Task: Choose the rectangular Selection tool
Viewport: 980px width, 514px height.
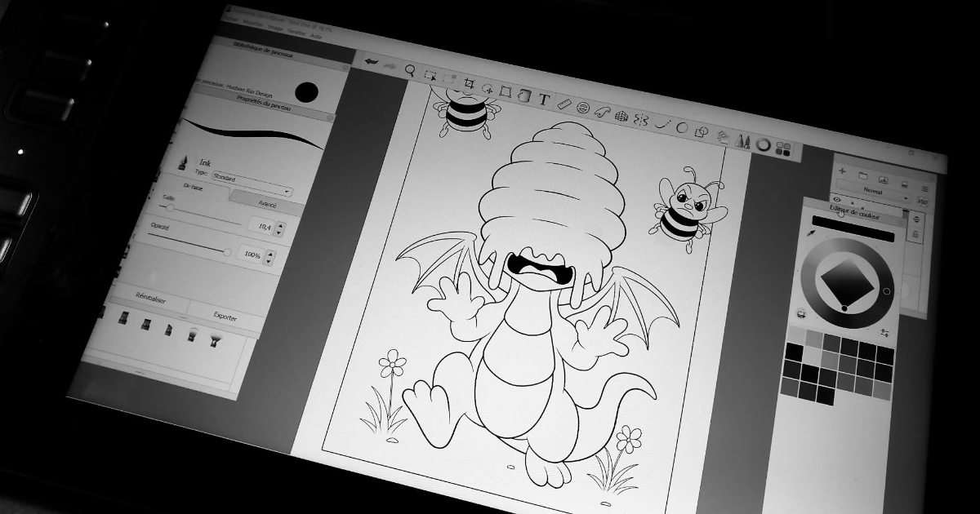Action: coord(430,74)
